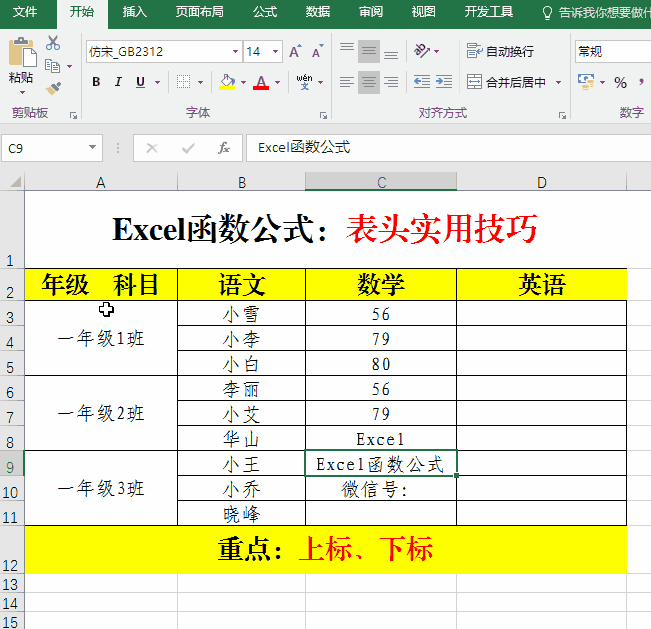Click the Percent Style icon
Image resolution: width=651 pixels, height=629 pixels.
[x=620, y=82]
